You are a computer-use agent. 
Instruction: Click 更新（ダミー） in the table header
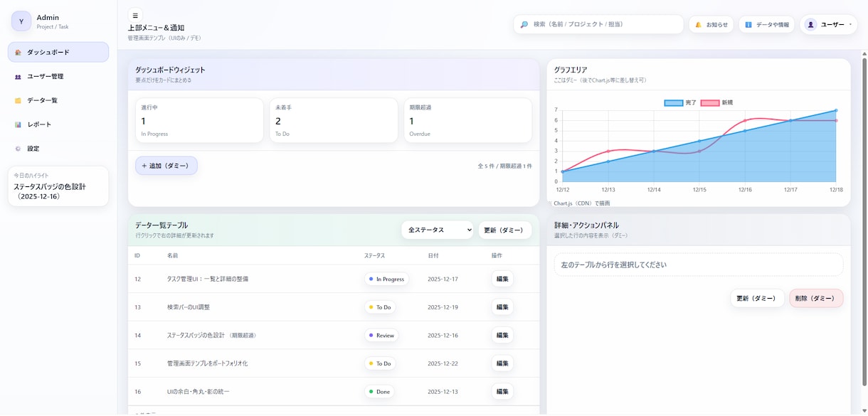[505, 230]
